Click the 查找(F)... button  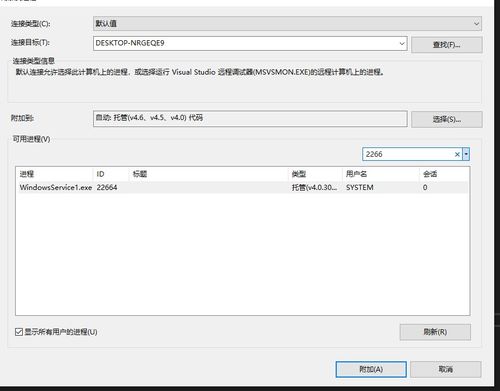(447, 45)
